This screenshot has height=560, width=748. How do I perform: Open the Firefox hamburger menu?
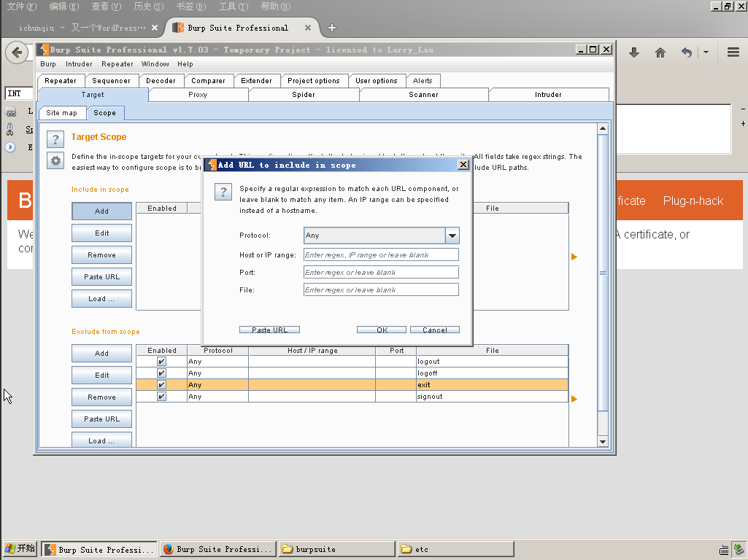[x=733, y=52]
